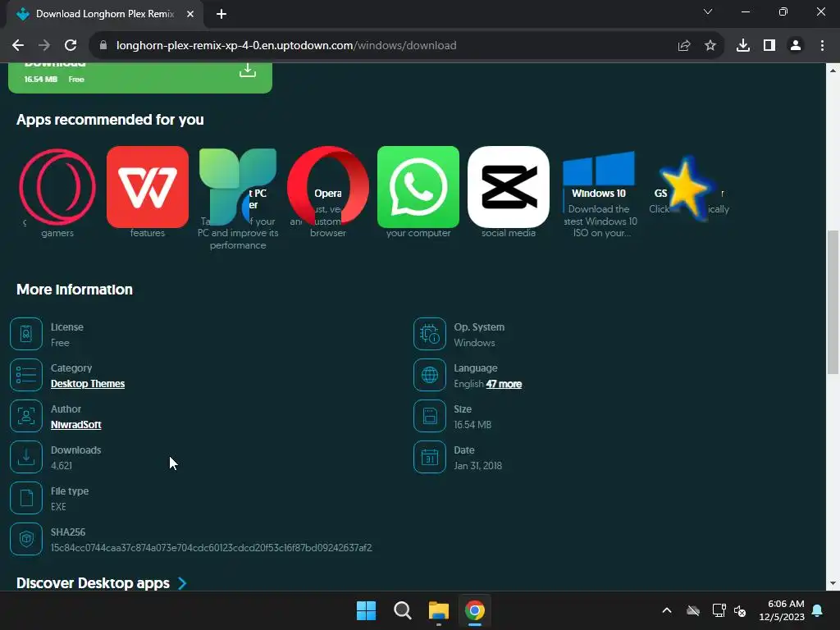Open Windows taskbar Search

pyautogui.click(x=402, y=610)
